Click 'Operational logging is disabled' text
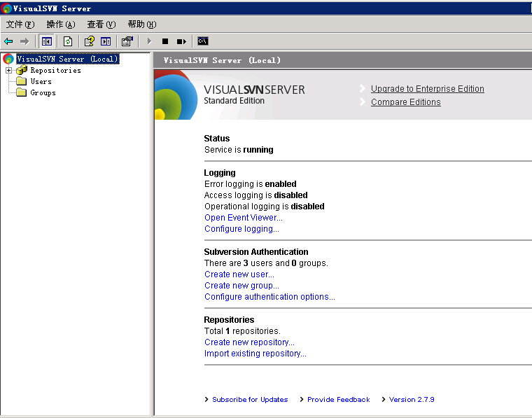Screen dimensions: 532x418 pyautogui.click(x=265, y=207)
